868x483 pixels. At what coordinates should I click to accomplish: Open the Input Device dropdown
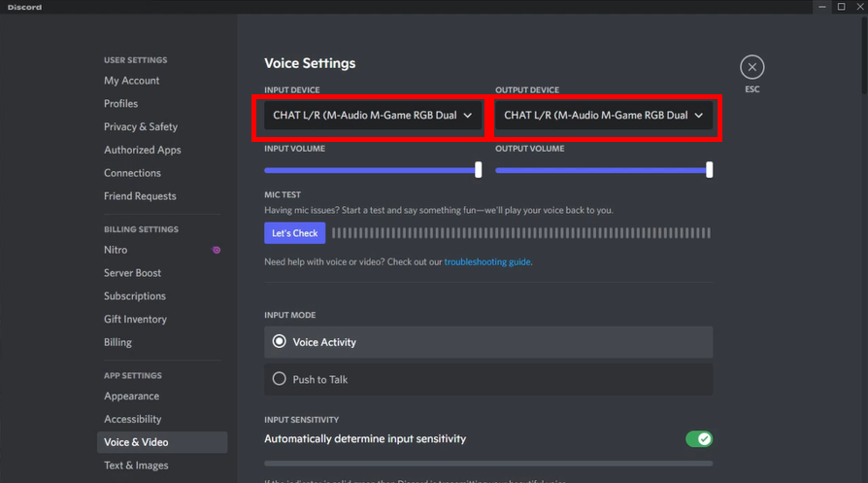point(373,116)
